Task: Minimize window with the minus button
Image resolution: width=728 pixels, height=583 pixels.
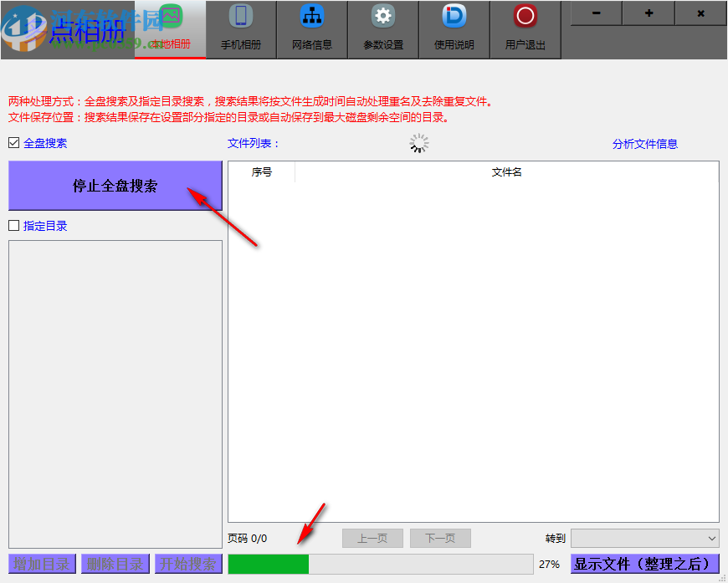Action: click(x=596, y=13)
